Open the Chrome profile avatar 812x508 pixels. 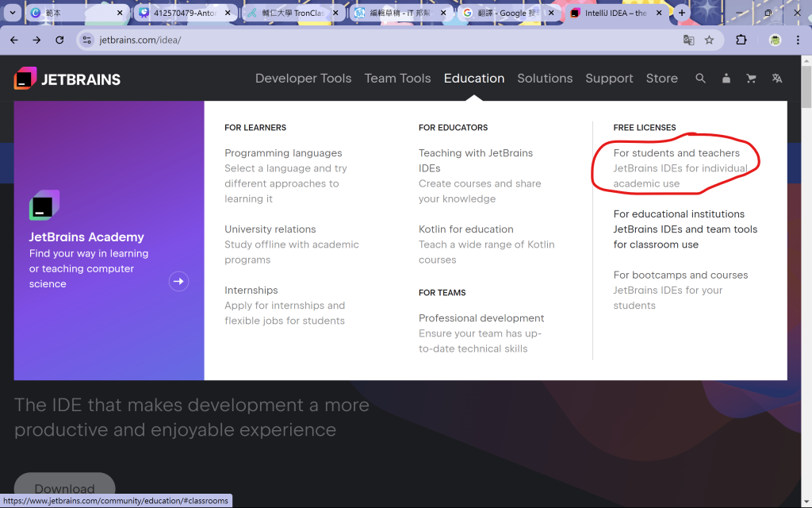775,40
